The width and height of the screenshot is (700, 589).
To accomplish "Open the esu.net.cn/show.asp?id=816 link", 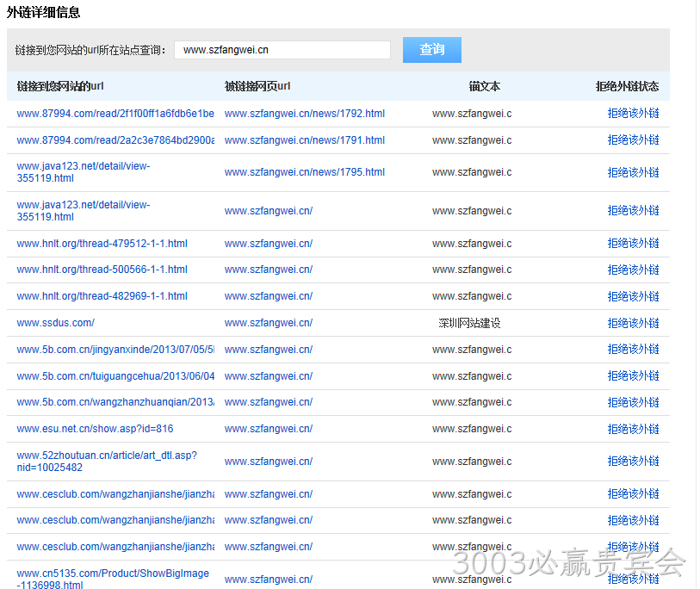I will click(95, 429).
